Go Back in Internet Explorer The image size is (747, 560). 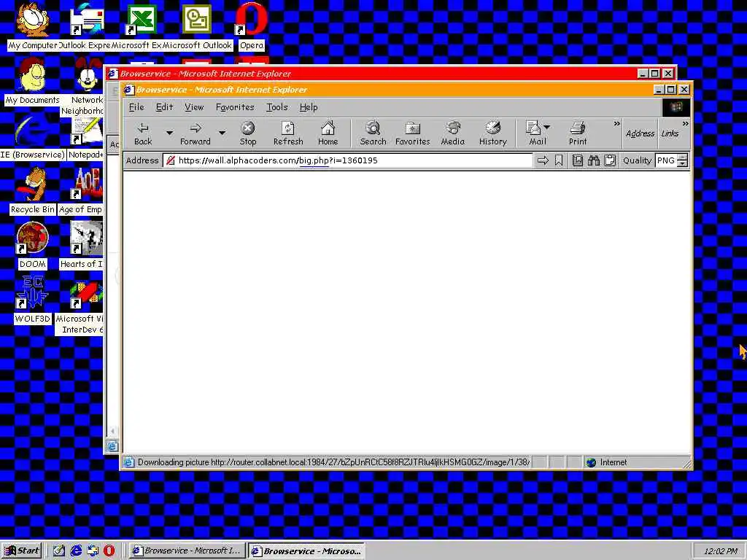[143, 133]
